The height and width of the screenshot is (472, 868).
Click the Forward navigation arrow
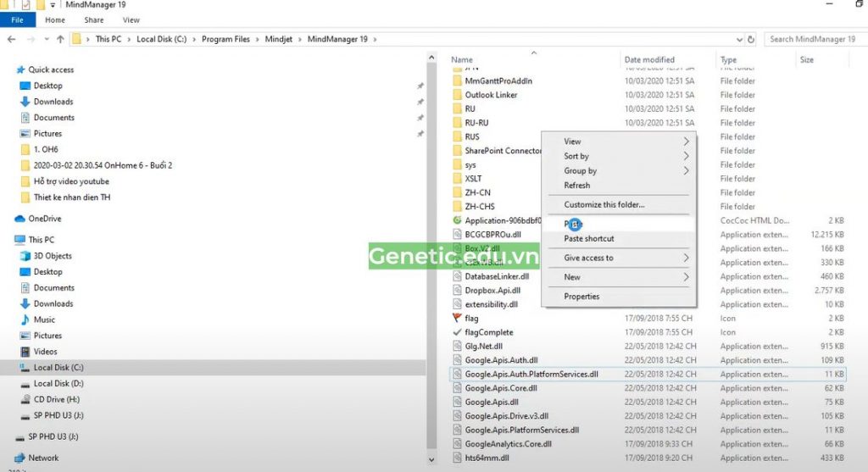pyautogui.click(x=31, y=39)
